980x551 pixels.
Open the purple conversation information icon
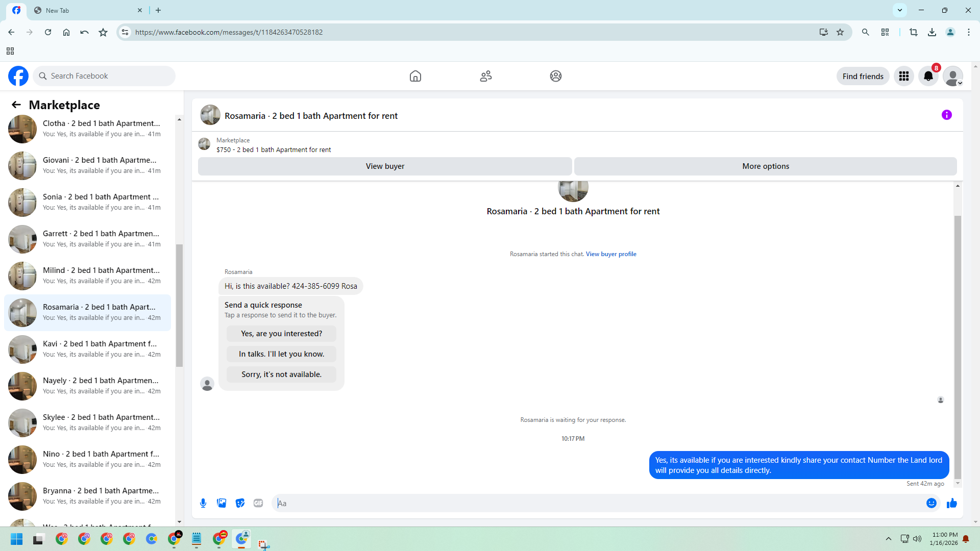pos(946,115)
